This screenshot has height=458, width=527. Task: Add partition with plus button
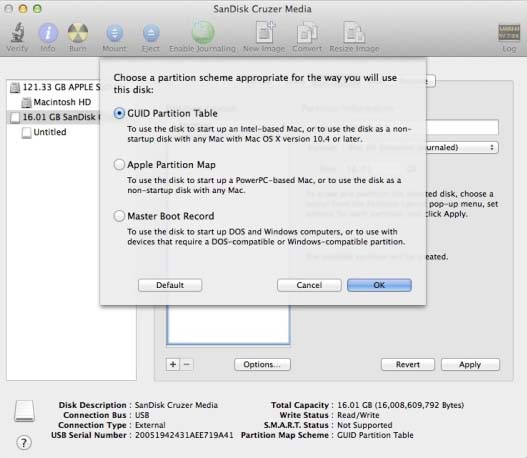tap(173, 365)
